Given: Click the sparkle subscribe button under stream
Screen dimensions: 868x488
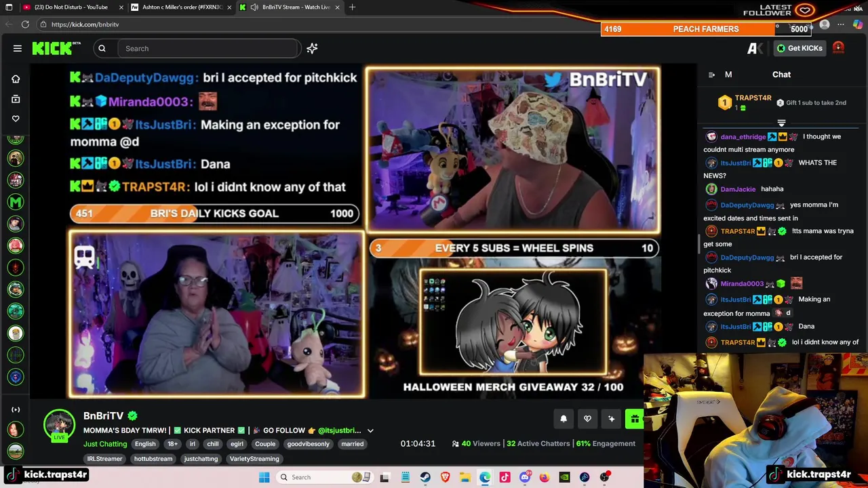Looking at the screenshot, I should point(611,419).
